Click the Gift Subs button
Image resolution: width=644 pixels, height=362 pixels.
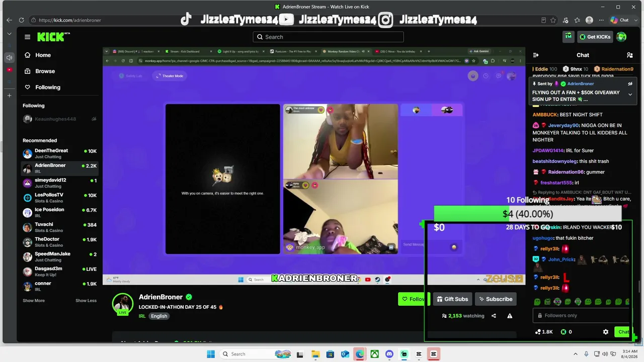[x=452, y=299]
